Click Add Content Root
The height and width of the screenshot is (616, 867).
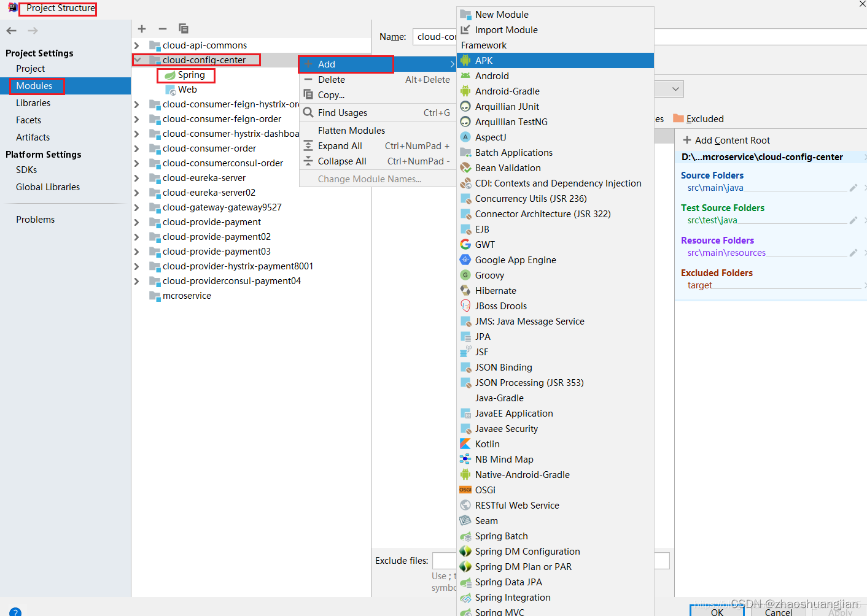point(726,140)
